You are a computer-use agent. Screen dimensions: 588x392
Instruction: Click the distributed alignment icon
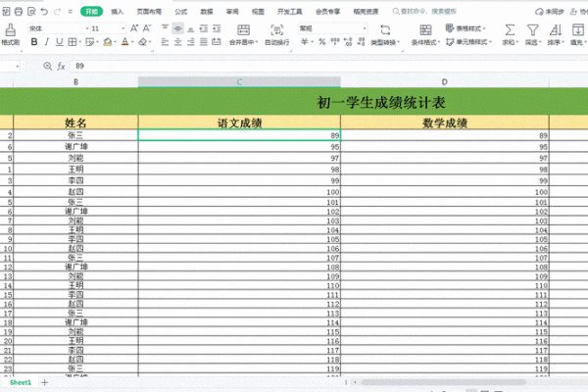217,42
